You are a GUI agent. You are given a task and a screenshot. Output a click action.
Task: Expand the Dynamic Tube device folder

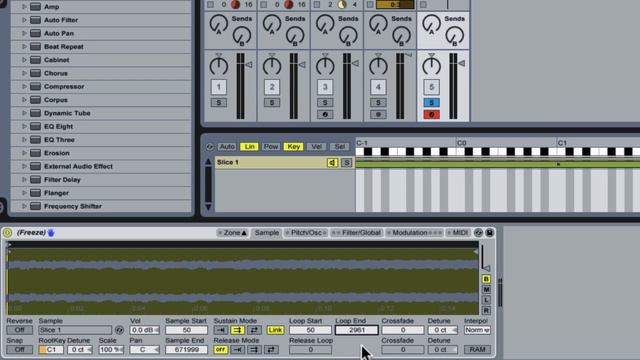point(24,113)
